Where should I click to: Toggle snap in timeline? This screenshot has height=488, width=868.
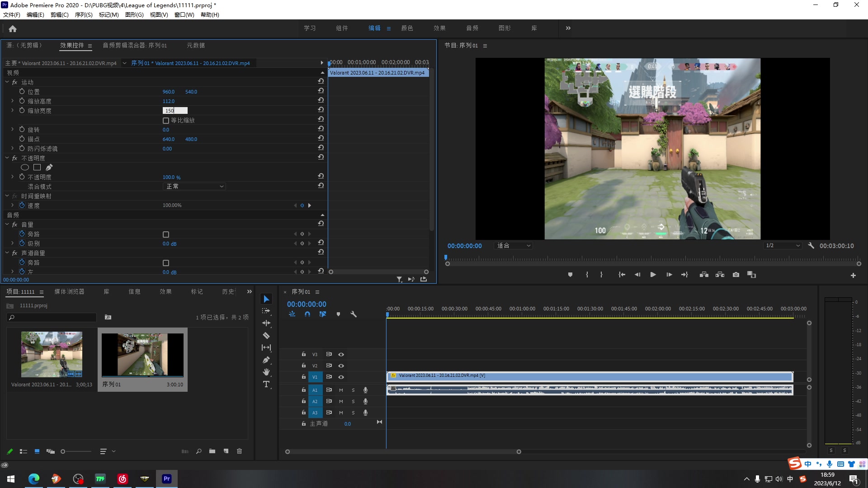pyautogui.click(x=307, y=314)
